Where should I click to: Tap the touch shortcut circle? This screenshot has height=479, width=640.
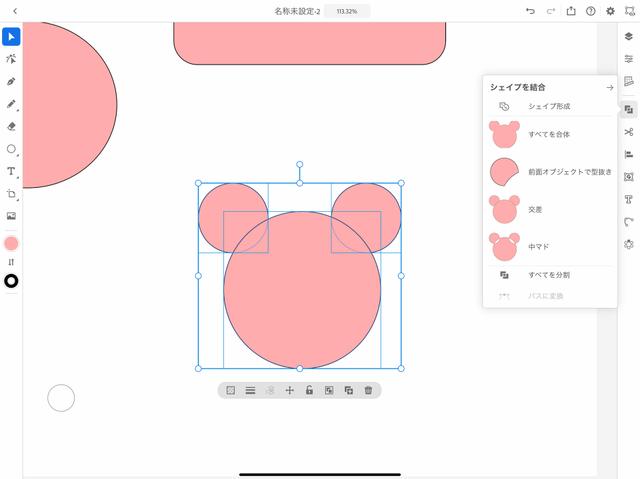(61, 398)
